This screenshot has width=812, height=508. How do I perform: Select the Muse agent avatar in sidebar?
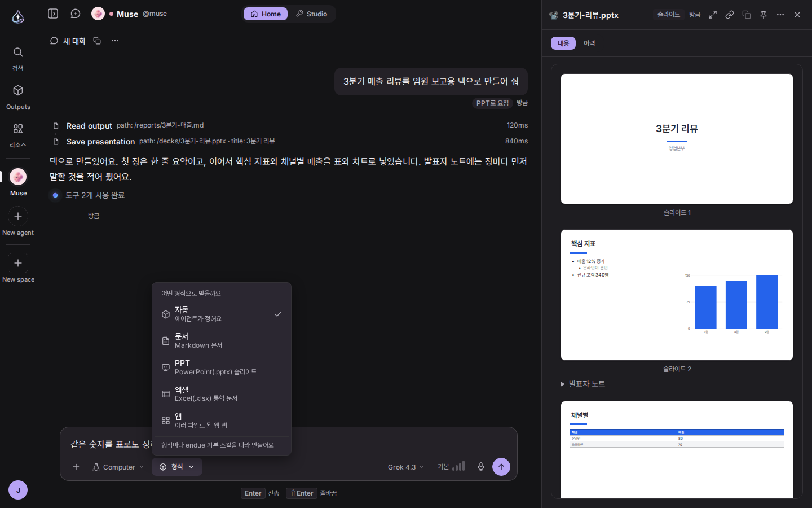(18, 177)
